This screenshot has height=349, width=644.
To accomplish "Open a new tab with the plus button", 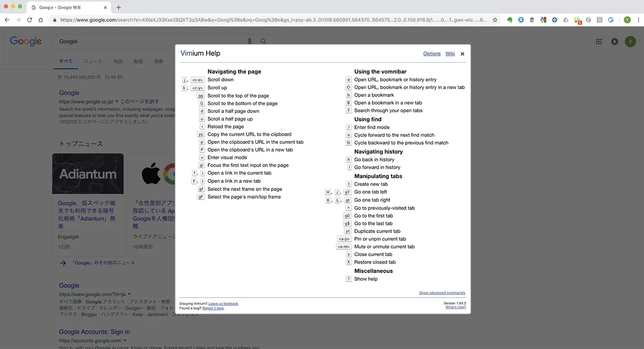I will click(x=118, y=7).
